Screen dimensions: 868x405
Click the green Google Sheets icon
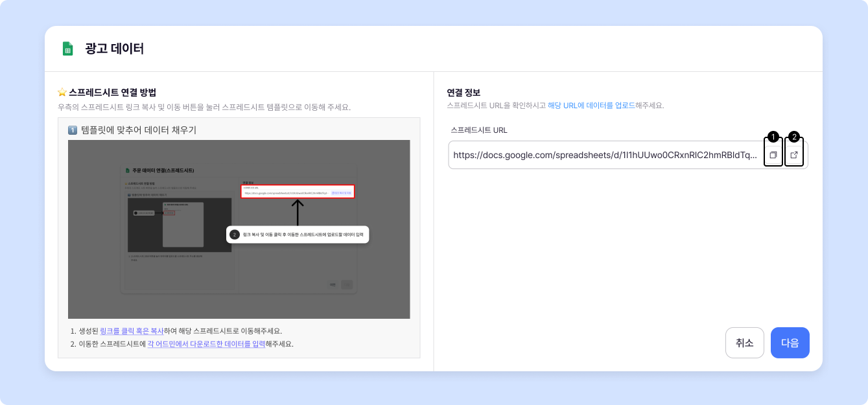point(67,49)
